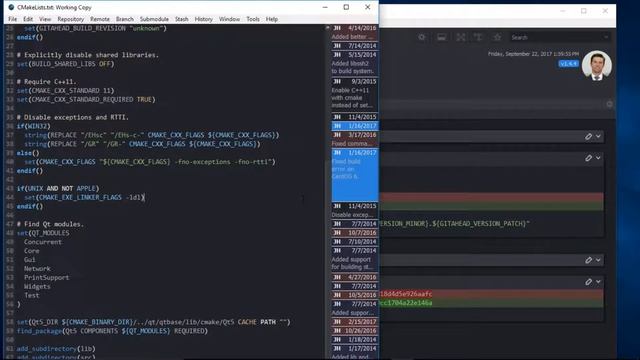640x360 pixels.
Task: Open the File menu
Action: click(13, 19)
